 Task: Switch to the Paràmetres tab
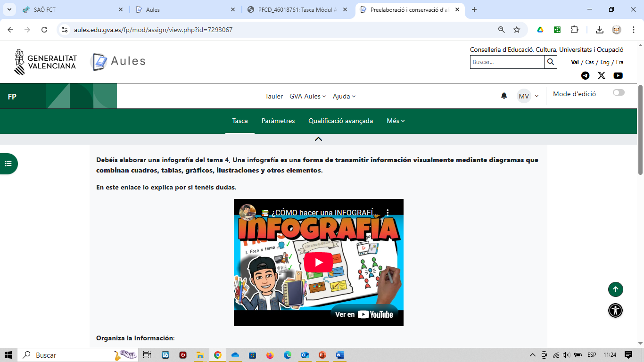pos(278,121)
